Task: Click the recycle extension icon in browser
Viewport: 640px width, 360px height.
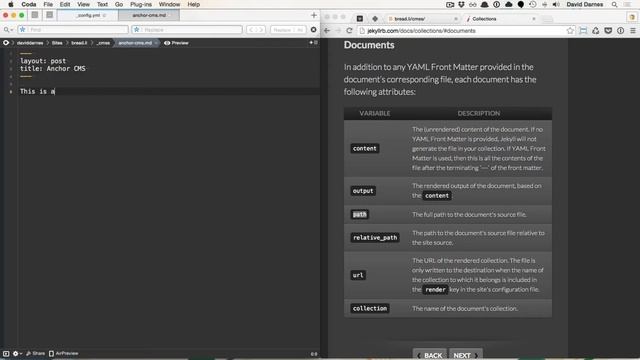Action: point(596,31)
